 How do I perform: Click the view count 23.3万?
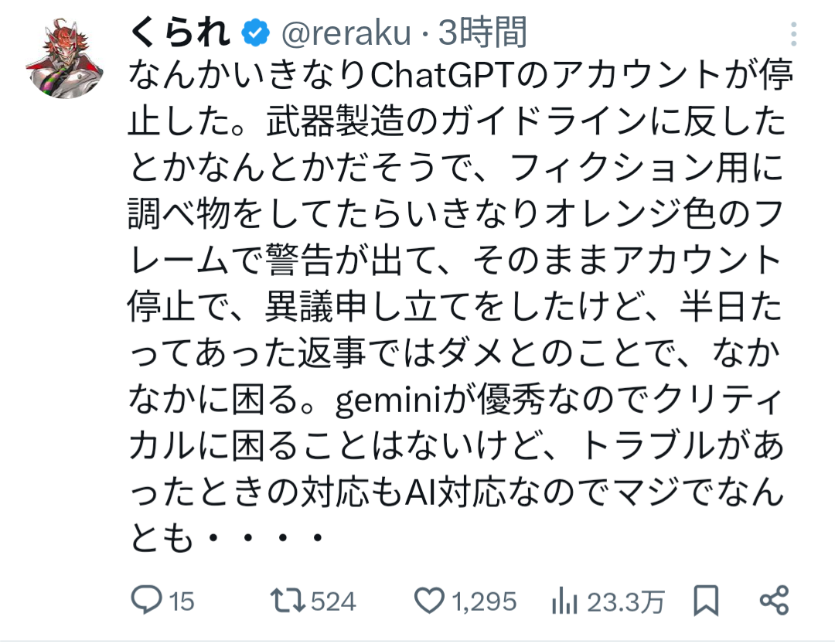tap(624, 601)
